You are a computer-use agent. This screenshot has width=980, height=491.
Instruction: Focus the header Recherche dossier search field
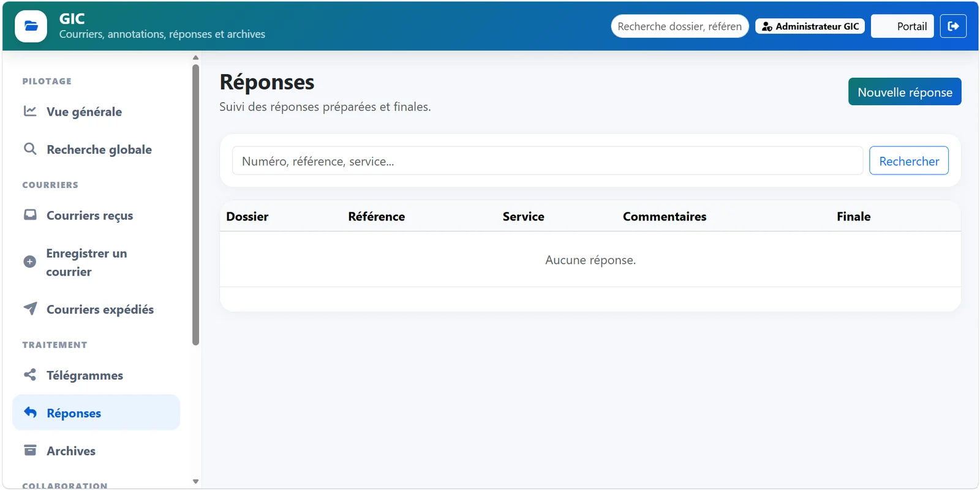(680, 26)
